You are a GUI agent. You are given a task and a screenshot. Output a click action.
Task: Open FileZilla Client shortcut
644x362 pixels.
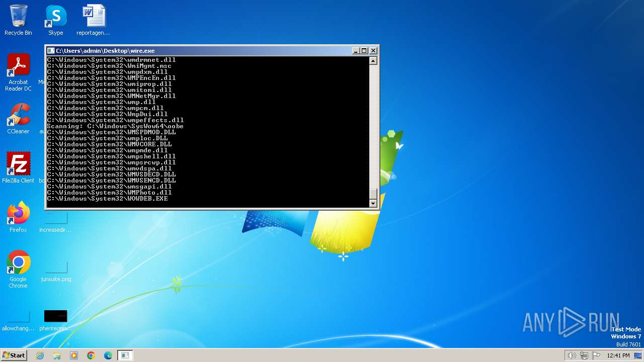coord(18,168)
